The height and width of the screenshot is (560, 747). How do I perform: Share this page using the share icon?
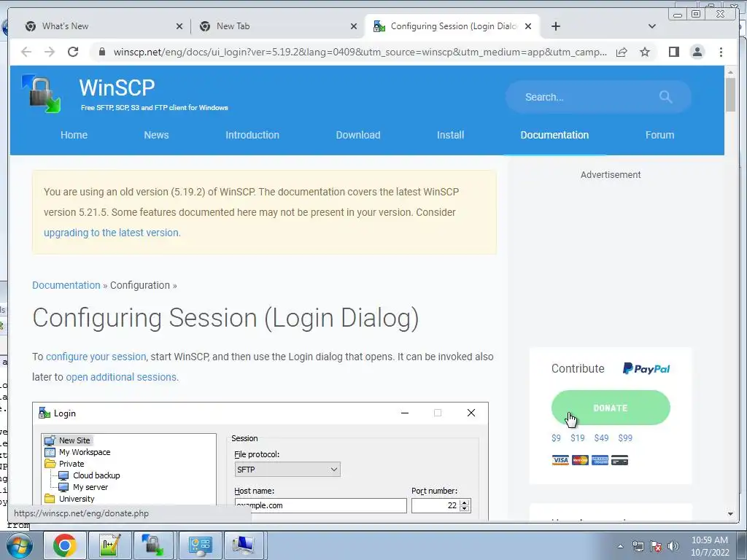click(622, 52)
